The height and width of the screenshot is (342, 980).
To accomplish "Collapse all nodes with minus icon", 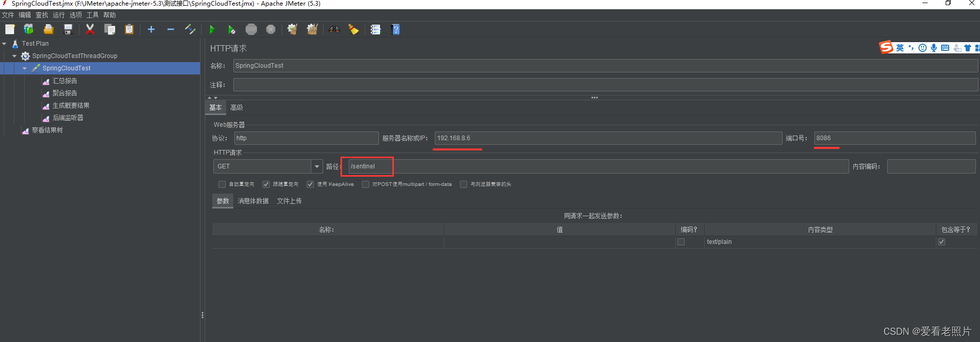I will (171, 29).
